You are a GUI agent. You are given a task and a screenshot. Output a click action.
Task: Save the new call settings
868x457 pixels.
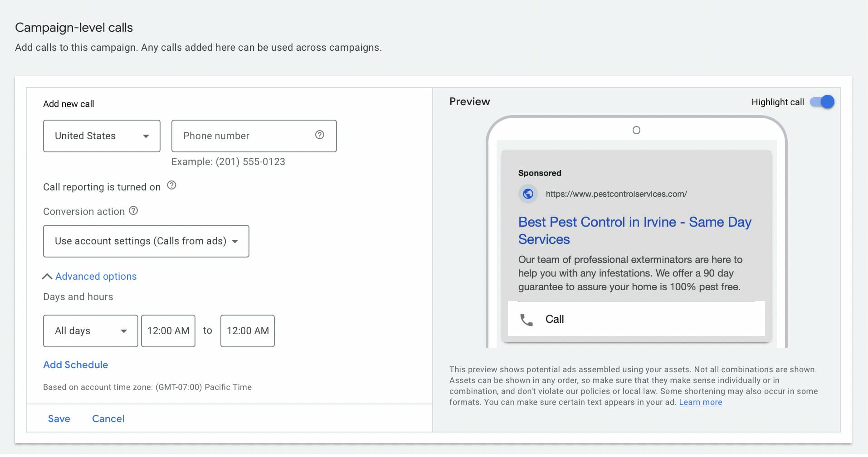point(59,418)
